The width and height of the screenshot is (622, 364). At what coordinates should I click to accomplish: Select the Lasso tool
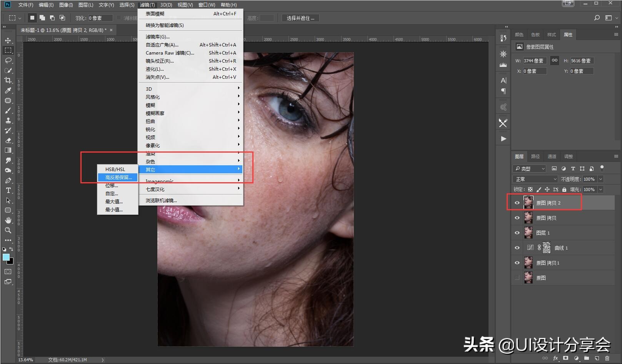click(x=8, y=60)
